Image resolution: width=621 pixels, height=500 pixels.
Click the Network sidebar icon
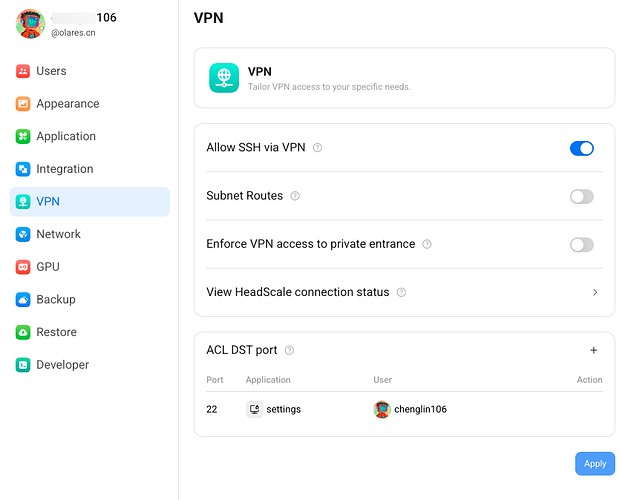pyautogui.click(x=23, y=234)
